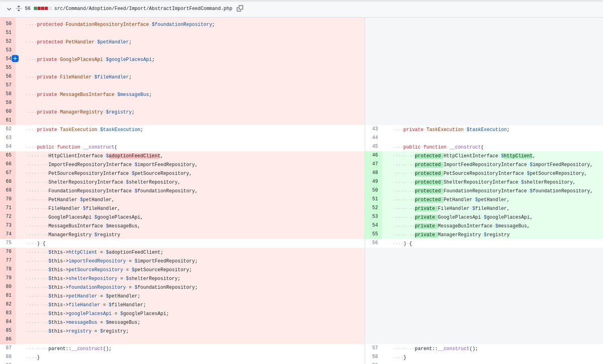This screenshot has height=364, width=603.
Task: Click the highlighted '$adoptionFeedClient' on line 65
Action: tap(134, 156)
